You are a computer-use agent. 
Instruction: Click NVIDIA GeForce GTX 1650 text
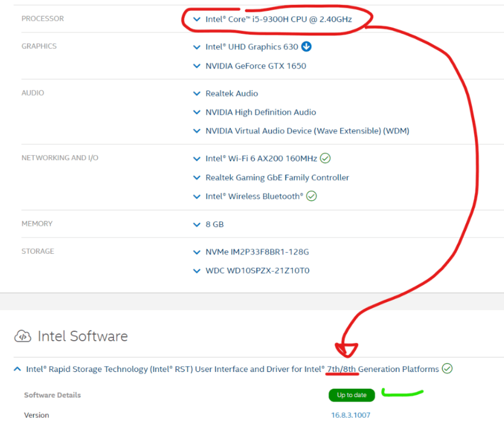256,66
